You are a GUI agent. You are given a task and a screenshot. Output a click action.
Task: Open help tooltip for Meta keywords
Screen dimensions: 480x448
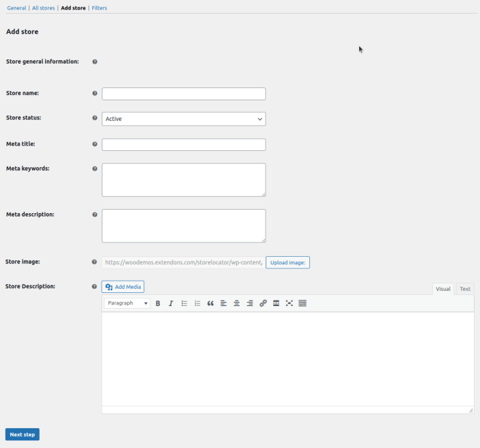95,169
